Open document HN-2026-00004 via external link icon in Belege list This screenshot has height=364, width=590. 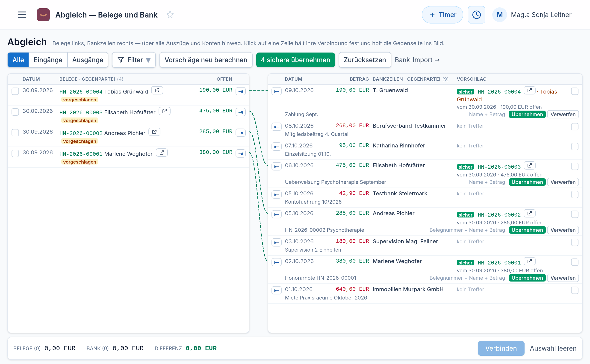157,91
